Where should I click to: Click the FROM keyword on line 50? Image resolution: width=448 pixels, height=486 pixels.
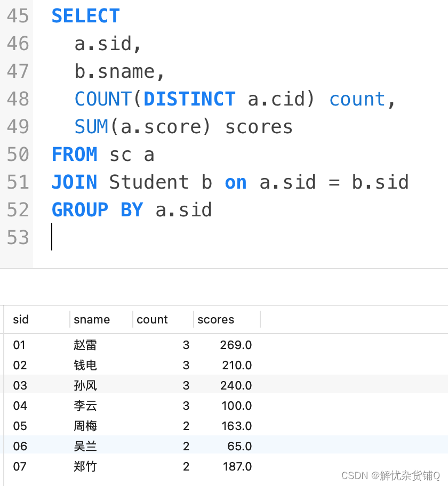click(75, 155)
